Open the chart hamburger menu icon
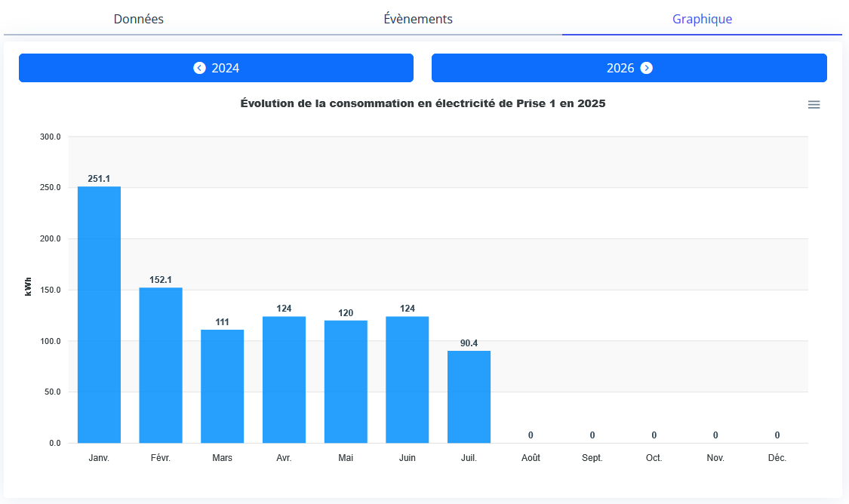 click(814, 105)
